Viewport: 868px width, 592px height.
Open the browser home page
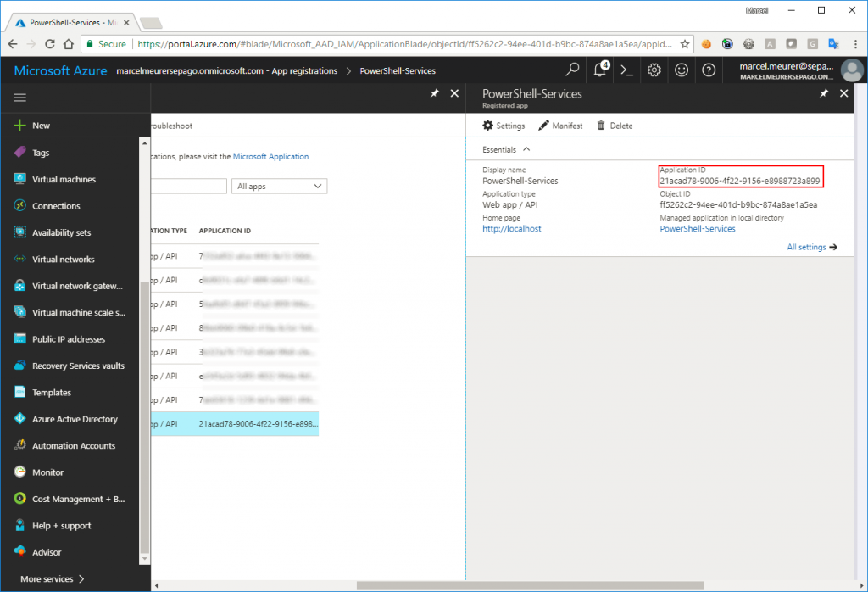pos(69,44)
